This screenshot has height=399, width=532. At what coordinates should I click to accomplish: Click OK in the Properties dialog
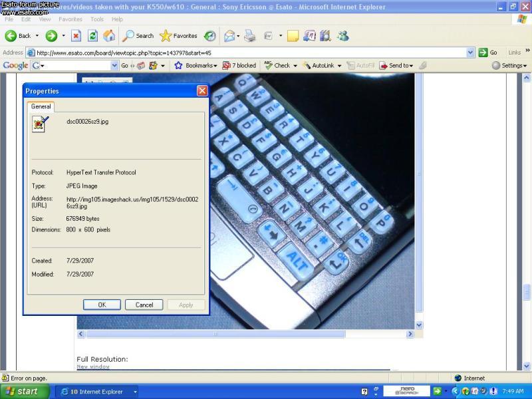tap(102, 305)
